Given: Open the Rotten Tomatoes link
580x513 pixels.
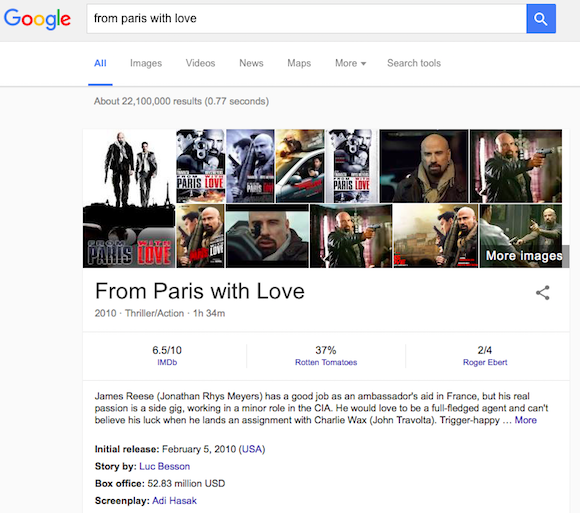Looking at the screenshot, I should [x=326, y=362].
